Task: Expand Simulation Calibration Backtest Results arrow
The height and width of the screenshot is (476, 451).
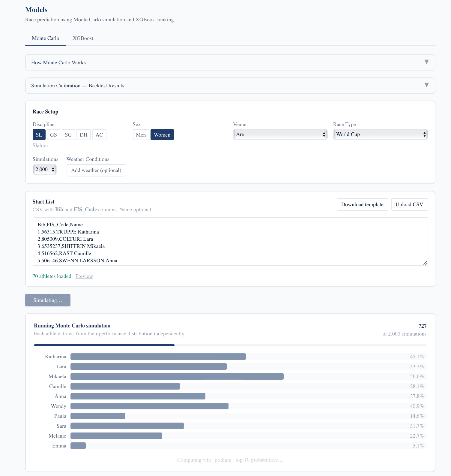Action: click(x=426, y=85)
